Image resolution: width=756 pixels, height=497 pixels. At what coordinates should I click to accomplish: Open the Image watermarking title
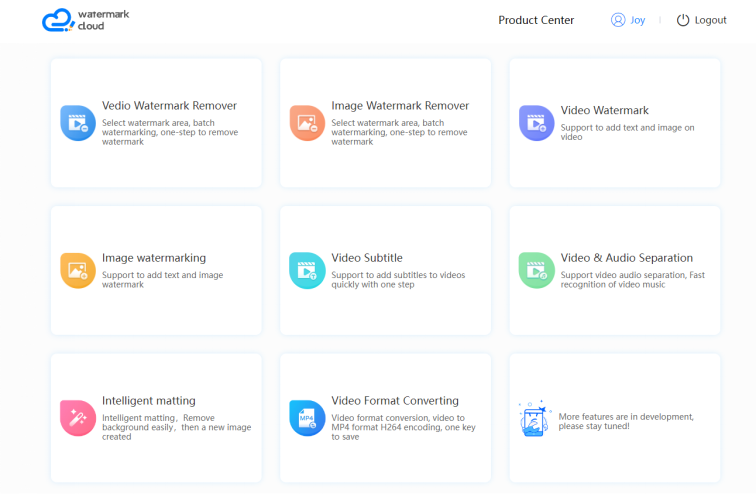pyautogui.click(x=154, y=258)
